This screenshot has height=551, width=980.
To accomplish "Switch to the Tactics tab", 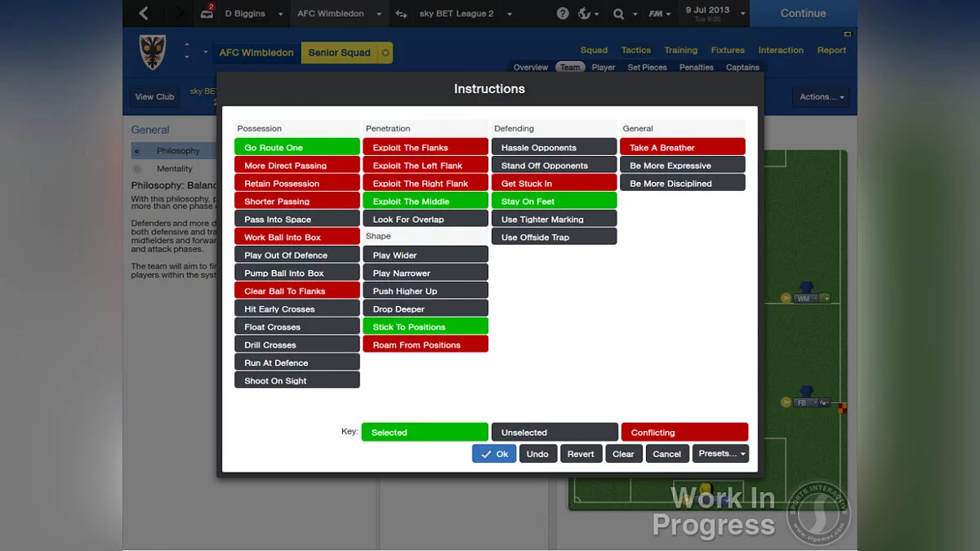I will click(635, 50).
